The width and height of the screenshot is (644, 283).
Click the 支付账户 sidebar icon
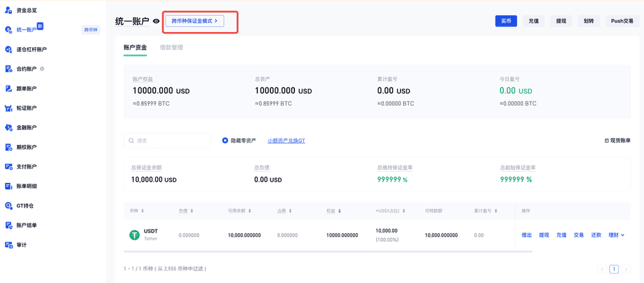click(x=9, y=167)
